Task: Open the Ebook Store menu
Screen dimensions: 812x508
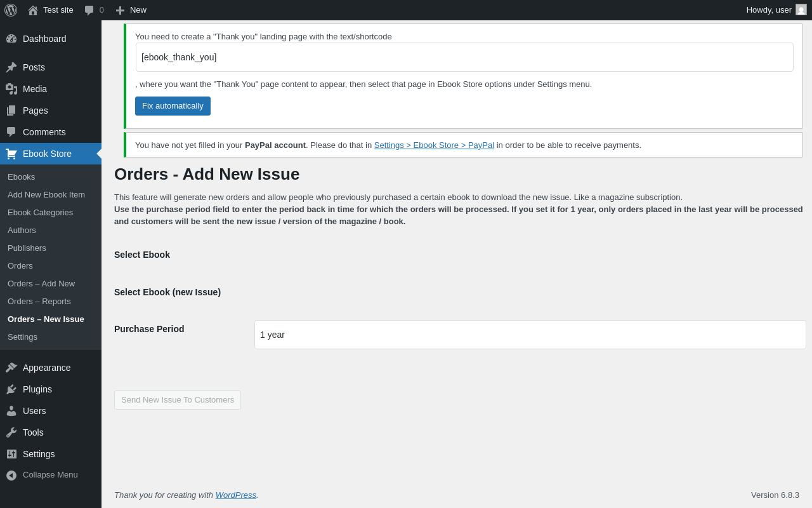Action: [47, 154]
